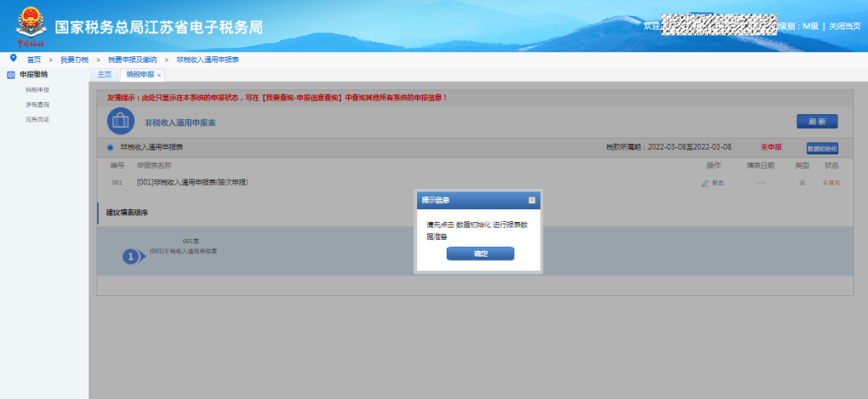Screen dimensions: 868x399
Task: Select the 非税收入通用申报表 radio button
Action: click(x=110, y=147)
